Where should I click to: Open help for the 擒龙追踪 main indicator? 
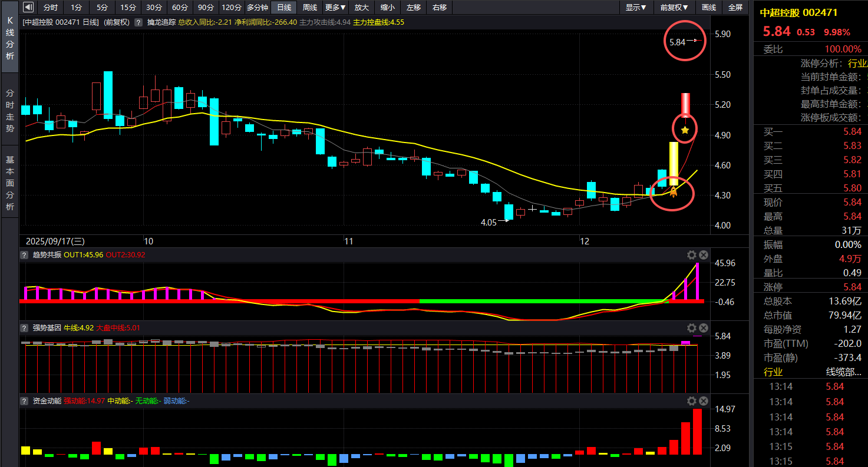138,22
